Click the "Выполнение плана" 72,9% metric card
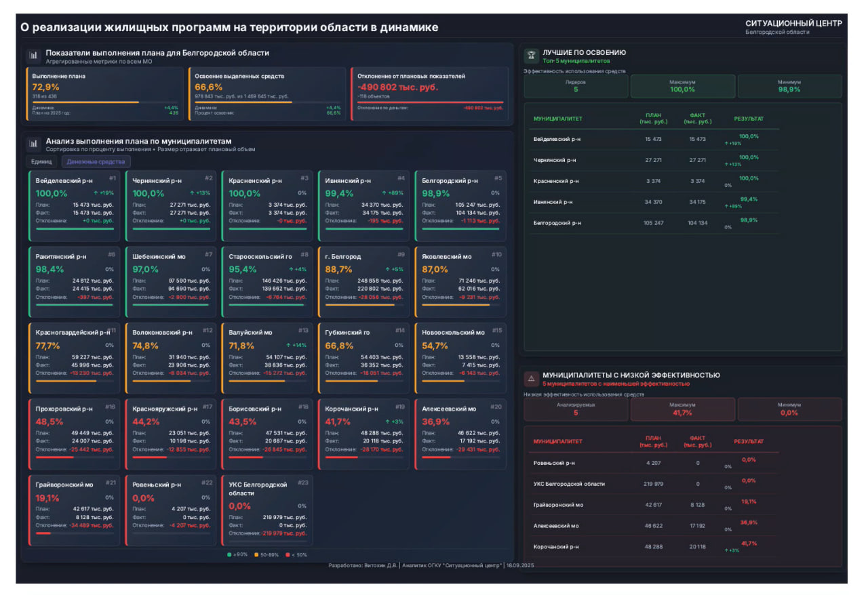 (104, 94)
